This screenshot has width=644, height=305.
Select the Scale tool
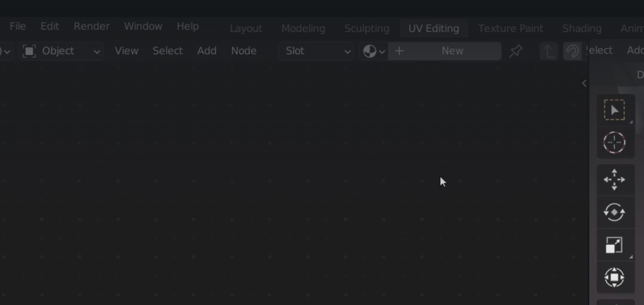click(x=614, y=245)
